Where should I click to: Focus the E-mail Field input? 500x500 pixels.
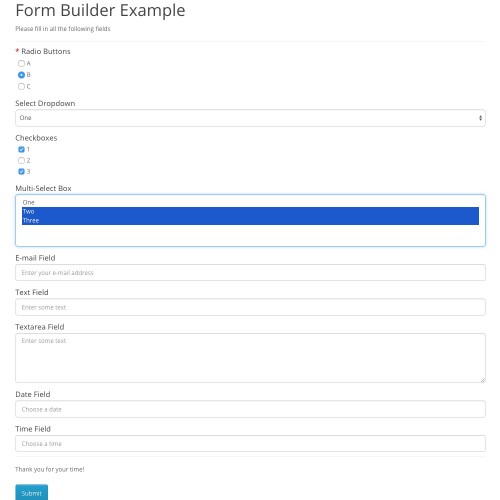click(250, 273)
